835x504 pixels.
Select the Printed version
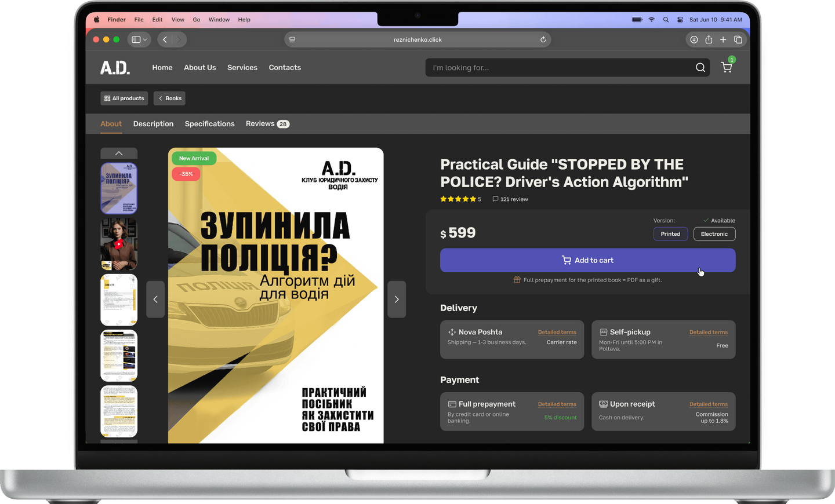pyautogui.click(x=670, y=234)
